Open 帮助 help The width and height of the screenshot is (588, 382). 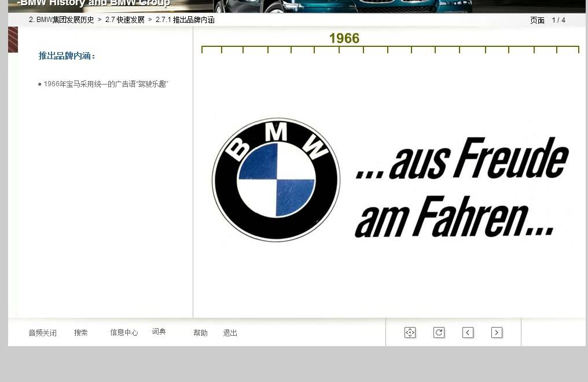click(x=200, y=333)
